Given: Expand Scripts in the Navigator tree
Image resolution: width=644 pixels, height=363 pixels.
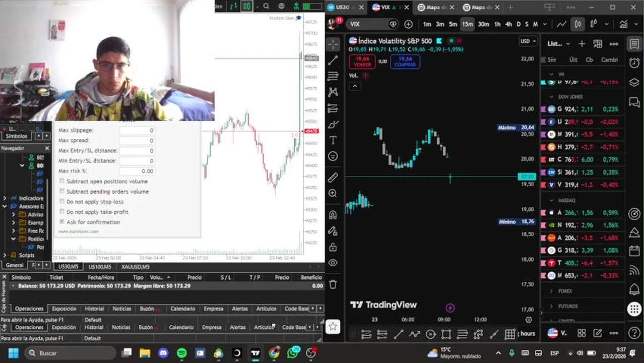Looking at the screenshot, I should [5, 255].
